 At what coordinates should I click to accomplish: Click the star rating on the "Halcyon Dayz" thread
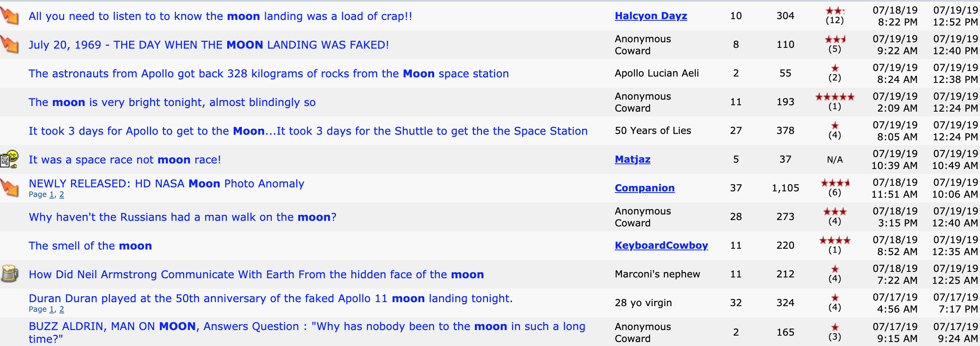pyautogui.click(x=834, y=11)
